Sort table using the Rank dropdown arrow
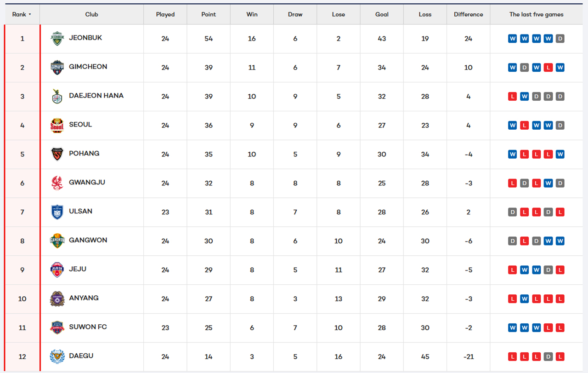This screenshot has height=373, width=588. (30, 14)
